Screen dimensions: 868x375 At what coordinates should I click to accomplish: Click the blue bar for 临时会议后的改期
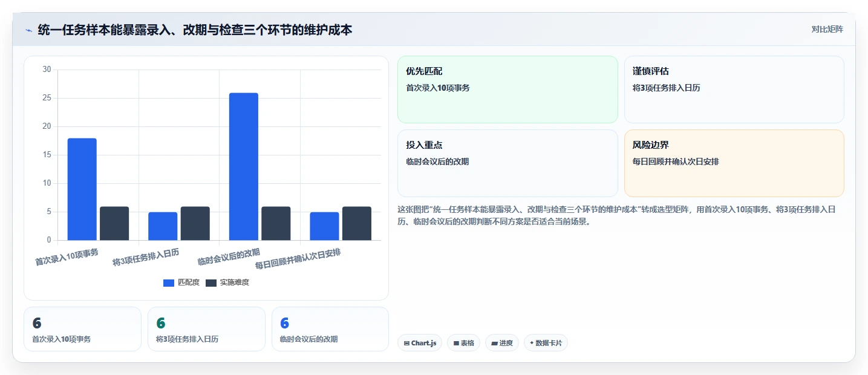point(244,166)
